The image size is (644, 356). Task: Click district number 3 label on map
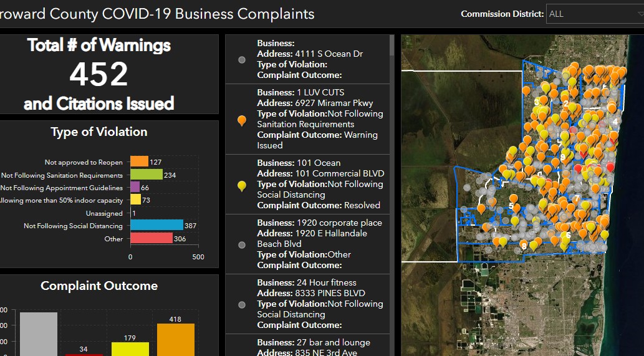(x=537, y=102)
